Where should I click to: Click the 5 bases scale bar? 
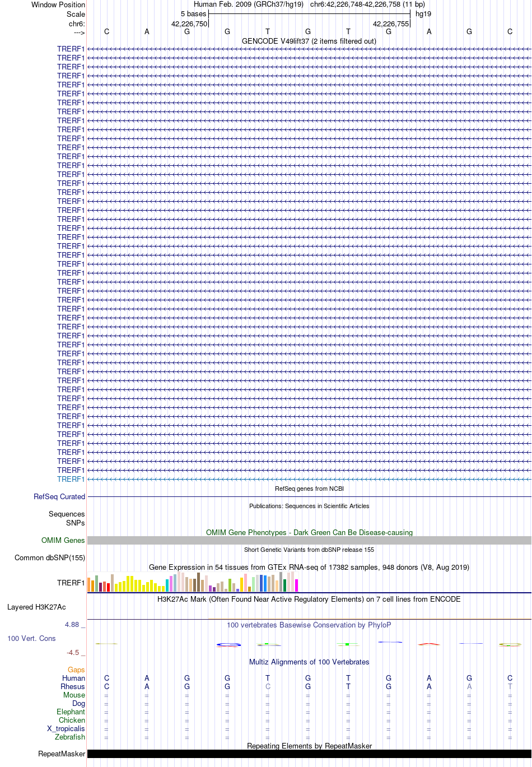[309, 14]
